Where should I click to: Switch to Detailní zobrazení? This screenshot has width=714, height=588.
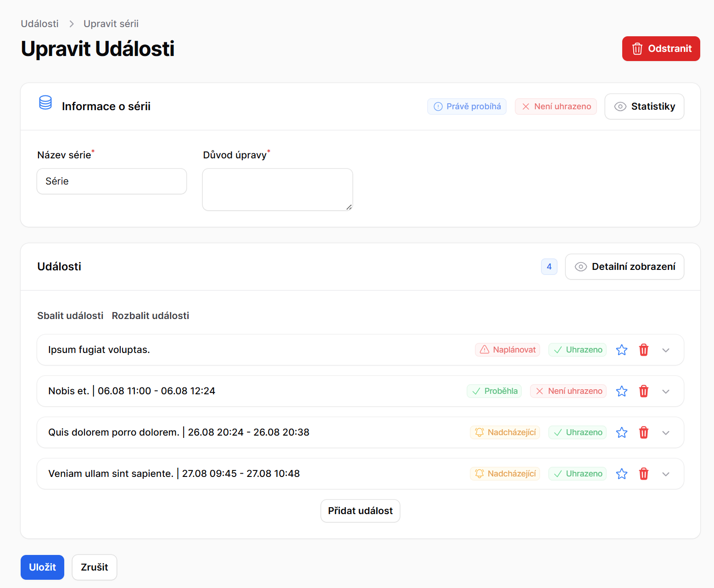(625, 267)
